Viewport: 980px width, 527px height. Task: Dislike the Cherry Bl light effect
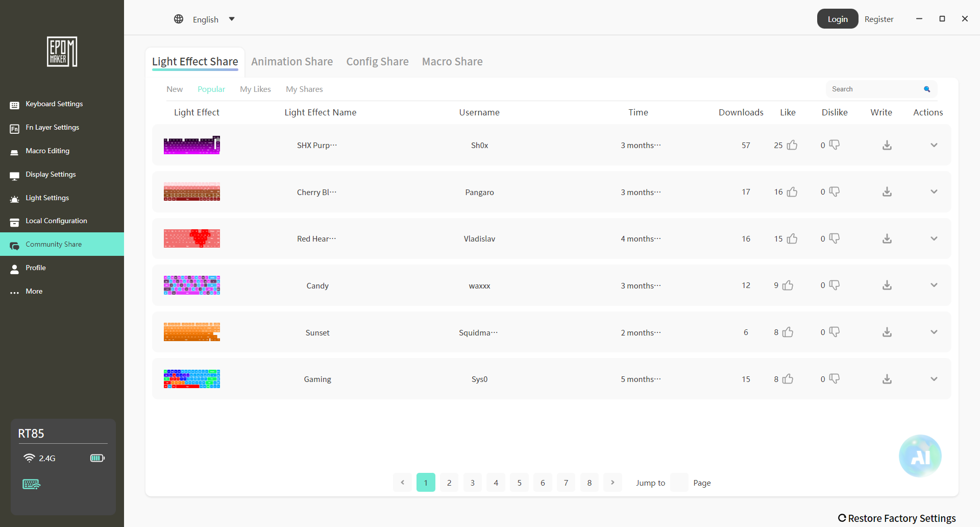click(x=835, y=192)
